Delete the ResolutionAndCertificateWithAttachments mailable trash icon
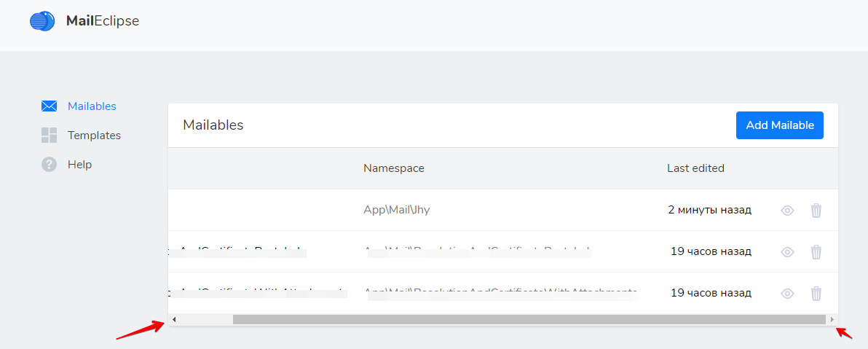The image size is (868, 349). (816, 293)
